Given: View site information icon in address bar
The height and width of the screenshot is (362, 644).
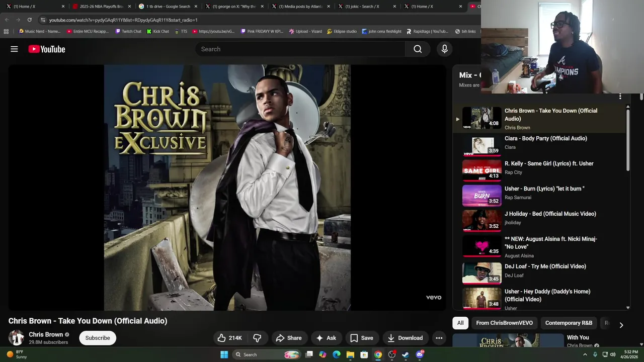Looking at the screenshot, I should coord(43,20).
